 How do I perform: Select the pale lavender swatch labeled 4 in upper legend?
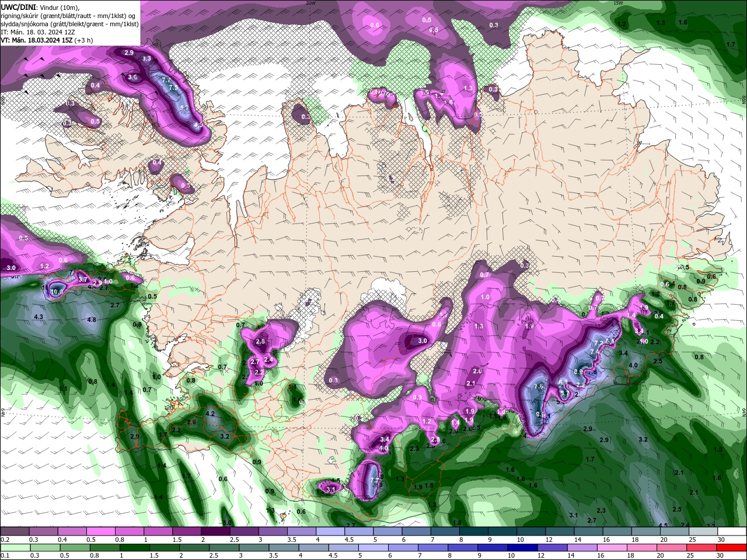click(x=330, y=532)
